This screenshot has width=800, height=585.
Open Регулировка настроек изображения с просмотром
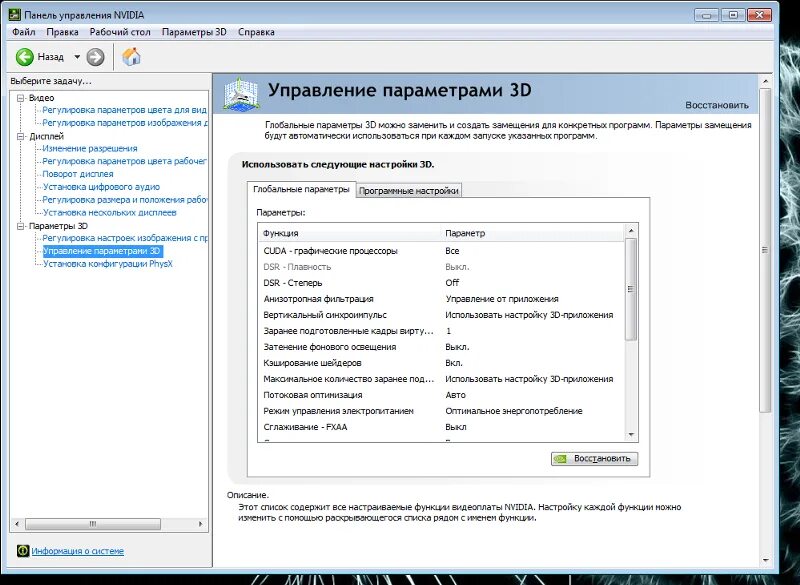125,238
